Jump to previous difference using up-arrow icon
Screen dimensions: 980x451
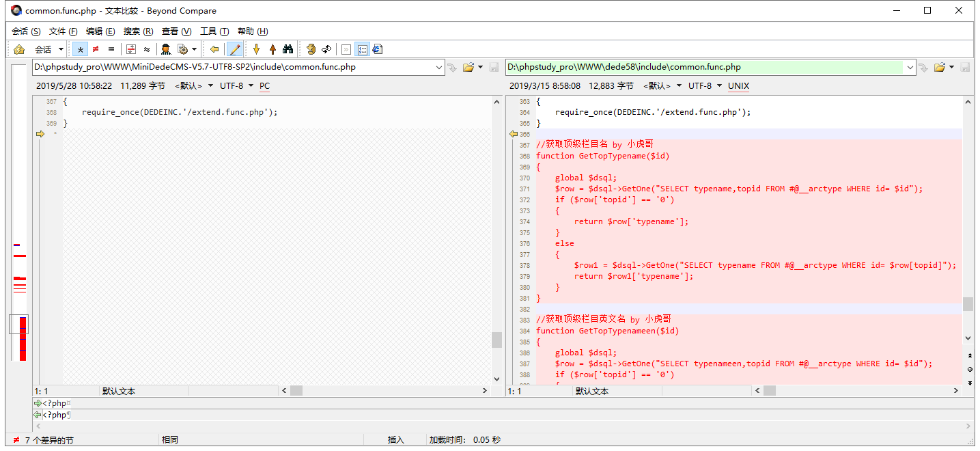[272, 49]
